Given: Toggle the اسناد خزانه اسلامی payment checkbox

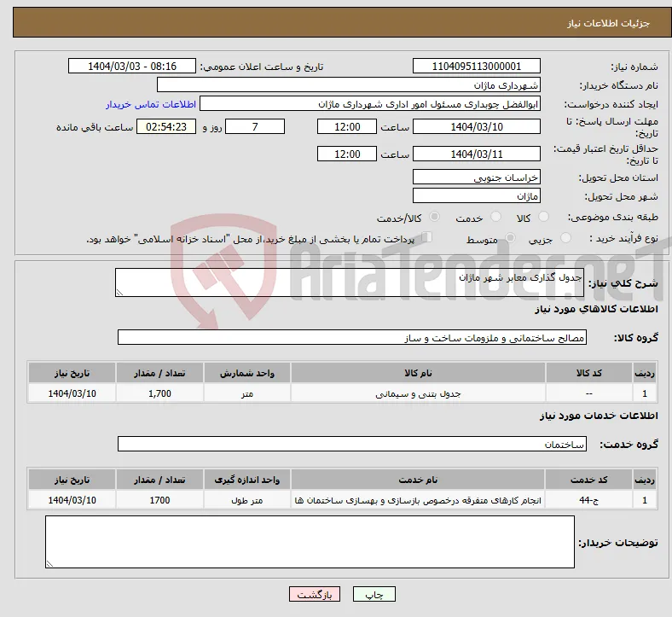Looking at the screenshot, I should (x=426, y=236).
